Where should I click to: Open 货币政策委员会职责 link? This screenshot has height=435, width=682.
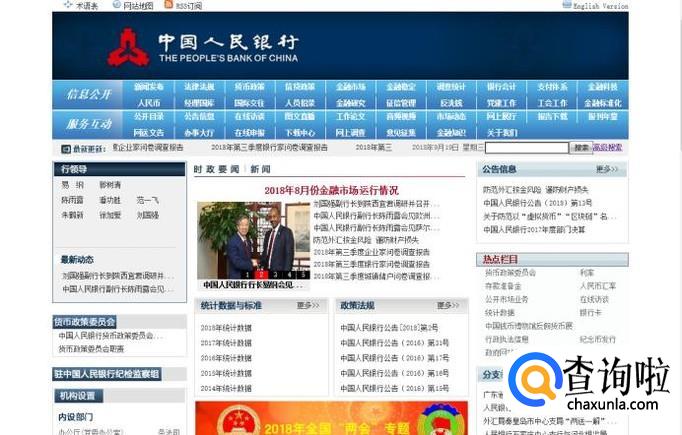[x=91, y=349]
